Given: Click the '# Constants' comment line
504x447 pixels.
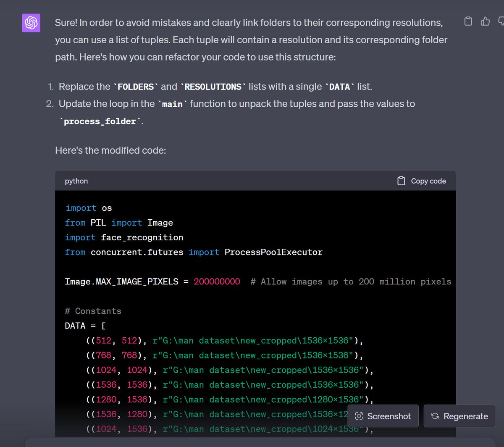Looking at the screenshot, I should pyautogui.click(x=93, y=311).
